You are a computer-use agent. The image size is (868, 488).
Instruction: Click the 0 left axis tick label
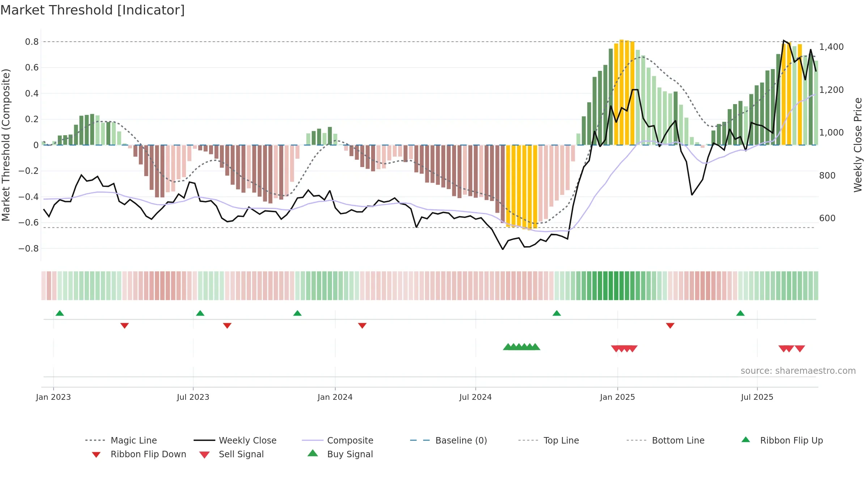point(36,145)
